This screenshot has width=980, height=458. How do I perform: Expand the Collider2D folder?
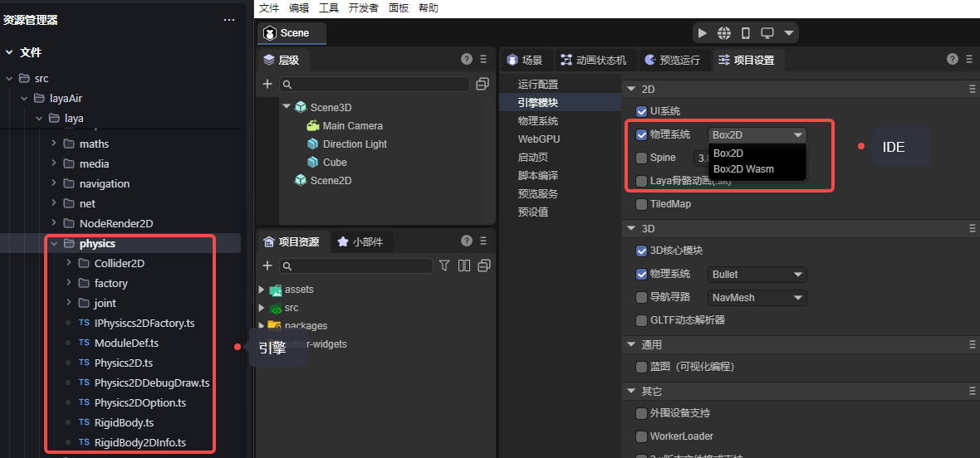69,263
